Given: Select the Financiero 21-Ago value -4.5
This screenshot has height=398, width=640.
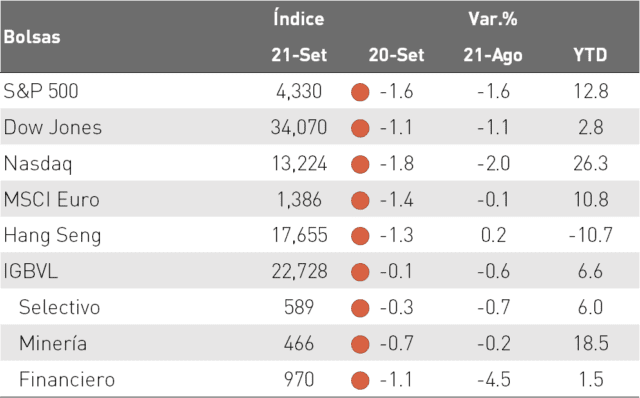Looking at the screenshot, I should 494,379.
